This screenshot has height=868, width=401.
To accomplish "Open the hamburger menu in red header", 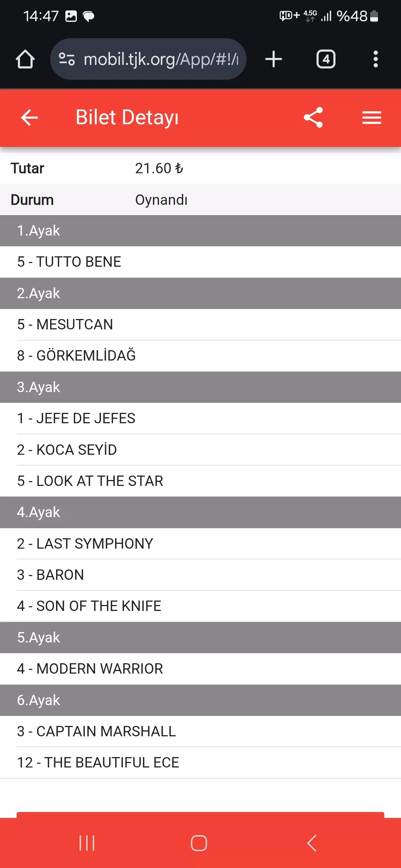I will [372, 118].
